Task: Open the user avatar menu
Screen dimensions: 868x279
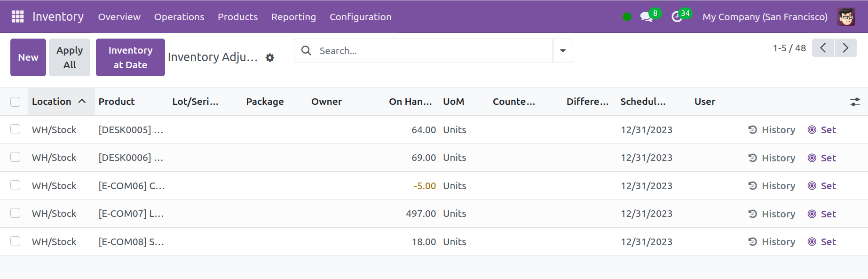Action: pyautogui.click(x=846, y=17)
